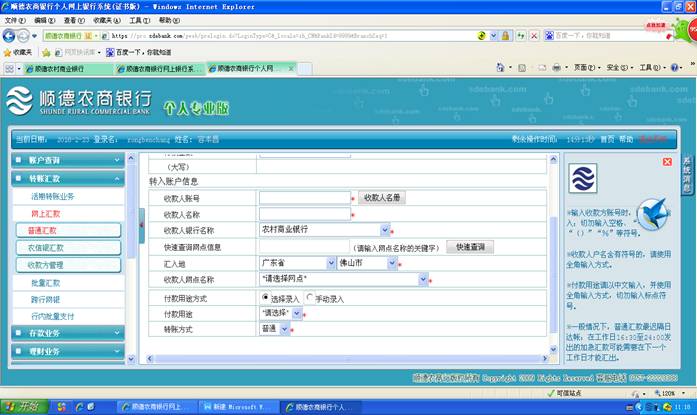Click the Windows 开始 start button
697x415 pixels.
21,407
